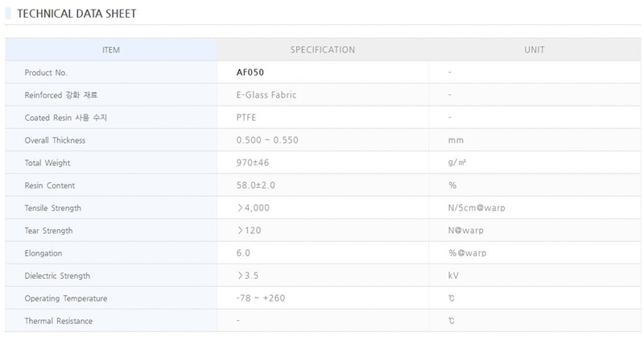Select the UNIT column header

[534, 50]
